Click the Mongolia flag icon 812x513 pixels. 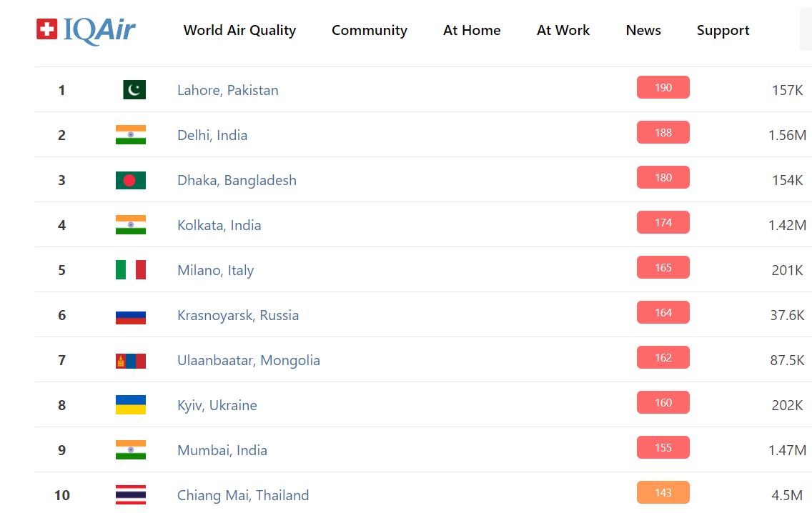(x=130, y=360)
